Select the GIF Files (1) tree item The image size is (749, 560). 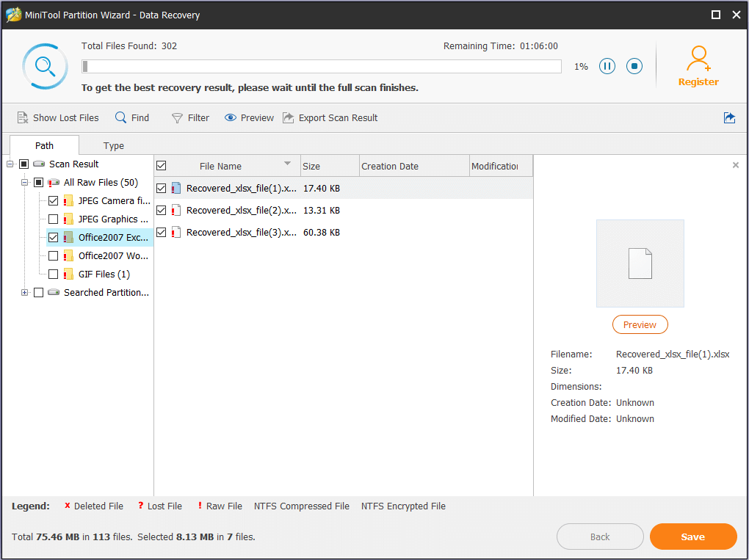[104, 274]
